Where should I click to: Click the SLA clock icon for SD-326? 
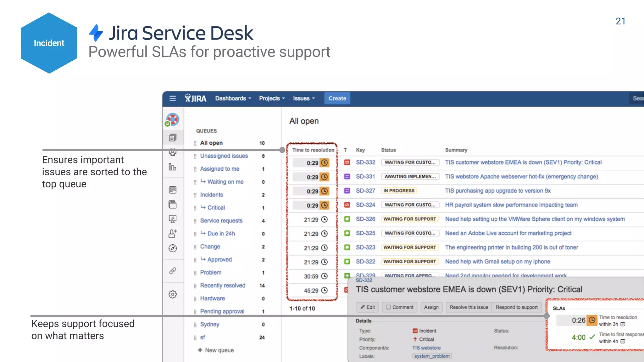(x=325, y=219)
